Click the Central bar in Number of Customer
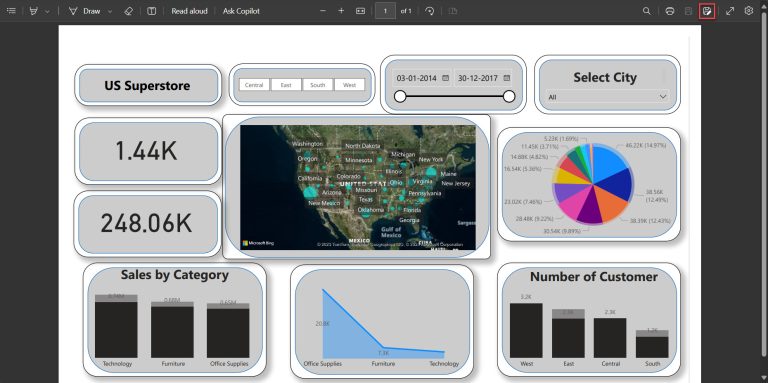Viewport: 768px width, 383px height. [610, 338]
